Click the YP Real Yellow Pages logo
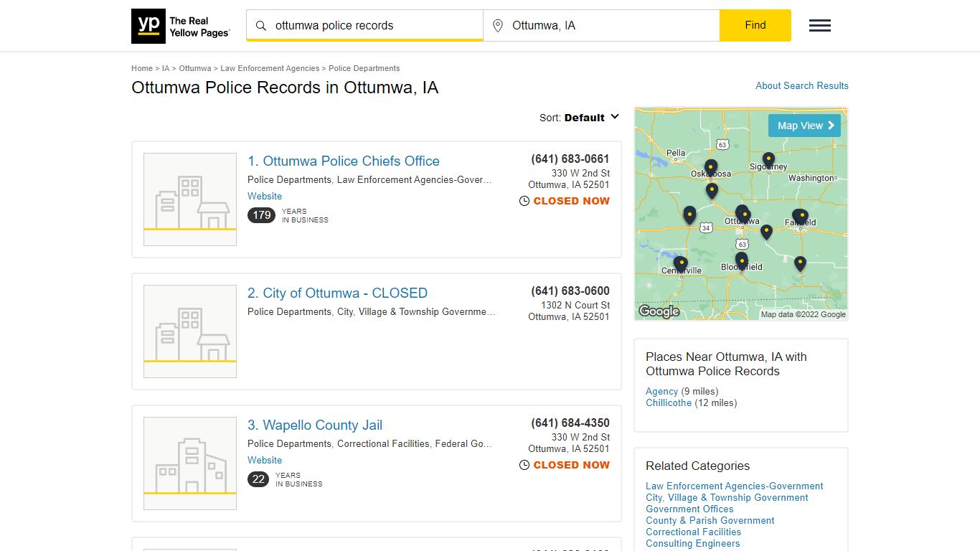Viewport: 980px width, 551px height. pyautogui.click(x=181, y=26)
